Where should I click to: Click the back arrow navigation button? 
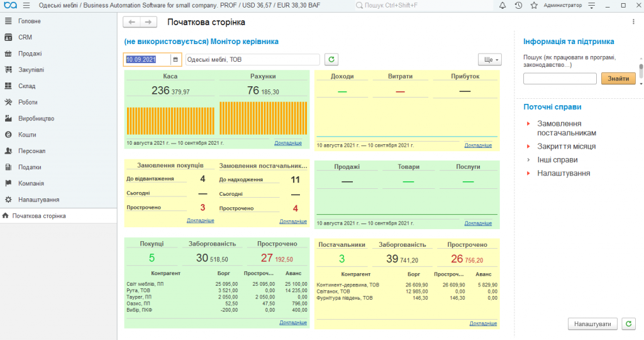(x=132, y=22)
